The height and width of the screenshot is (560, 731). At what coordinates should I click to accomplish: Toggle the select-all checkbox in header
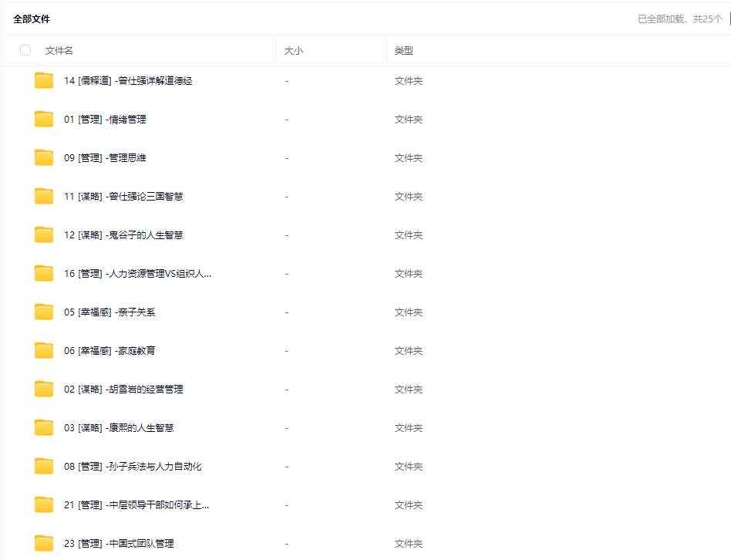point(25,50)
